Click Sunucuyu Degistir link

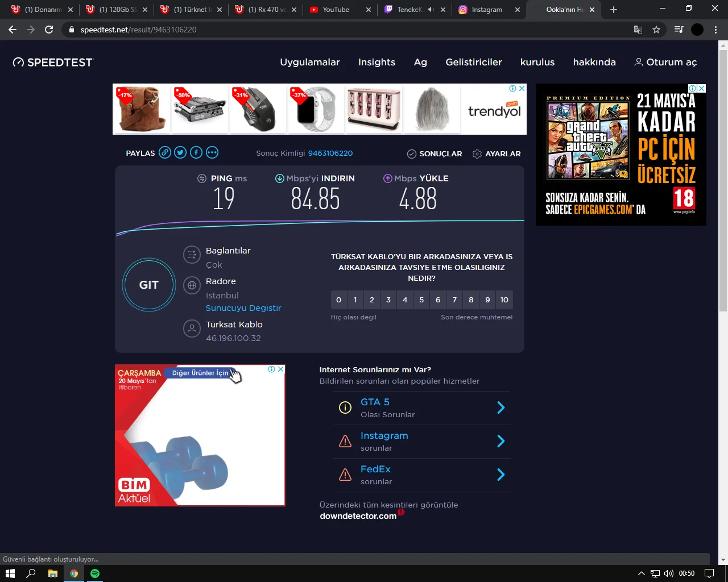click(x=243, y=308)
